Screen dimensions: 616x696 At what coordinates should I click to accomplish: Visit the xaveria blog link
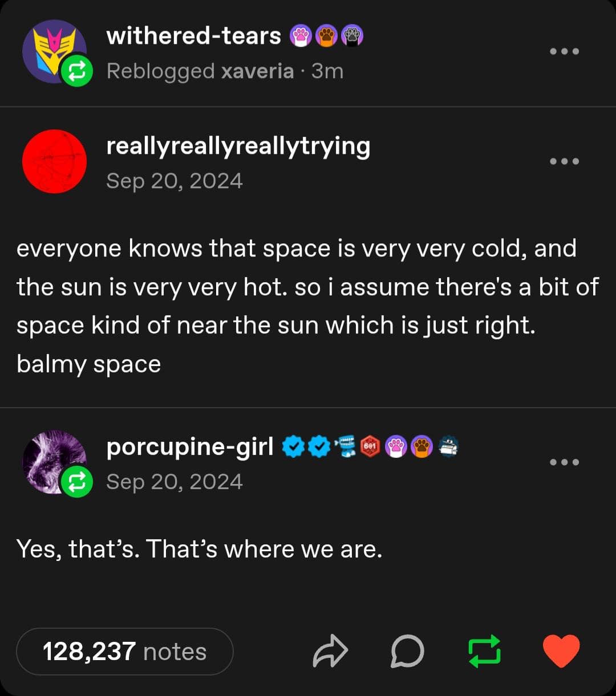(x=257, y=71)
